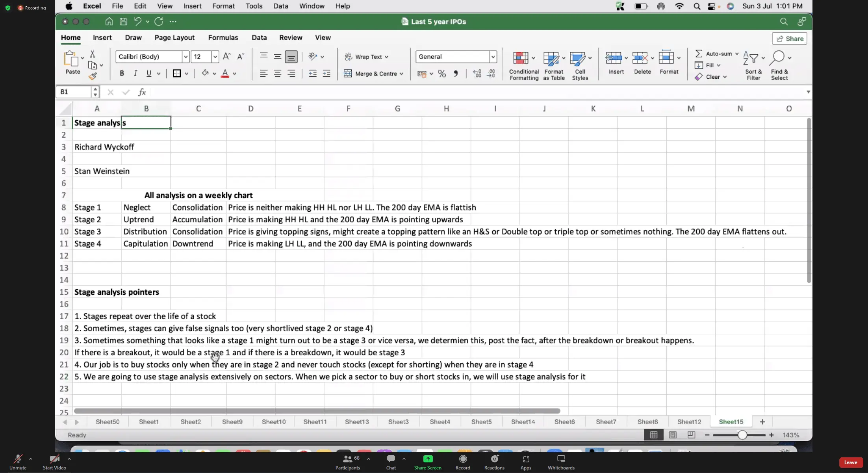Click the Format Painter brush icon
The height and width of the screenshot is (473, 868).
point(93,76)
